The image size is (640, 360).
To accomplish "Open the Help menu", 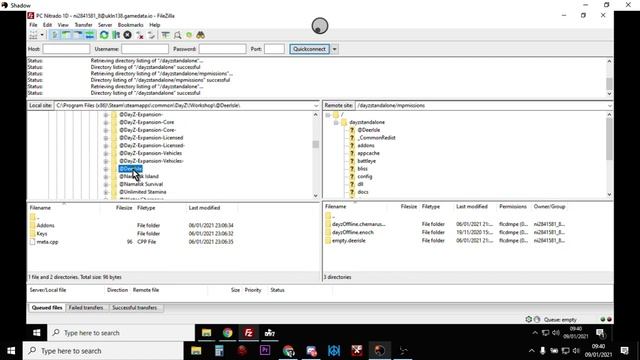I will coord(154,25).
